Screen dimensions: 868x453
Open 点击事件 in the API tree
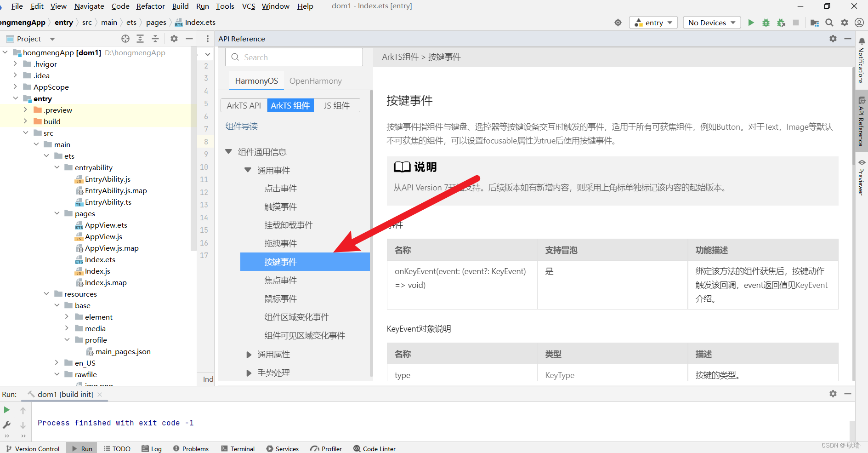click(281, 188)
